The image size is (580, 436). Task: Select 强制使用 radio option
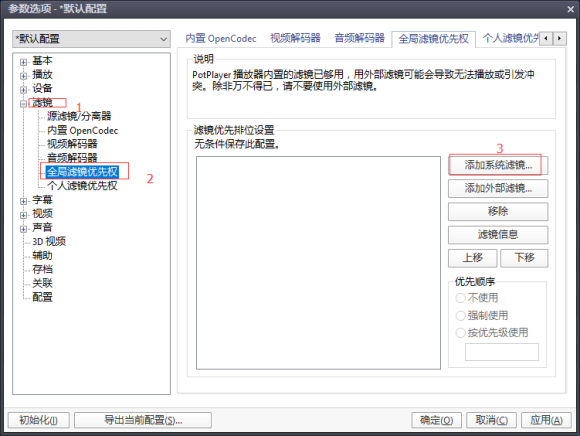pyautogui.click(x=482, y=315)
